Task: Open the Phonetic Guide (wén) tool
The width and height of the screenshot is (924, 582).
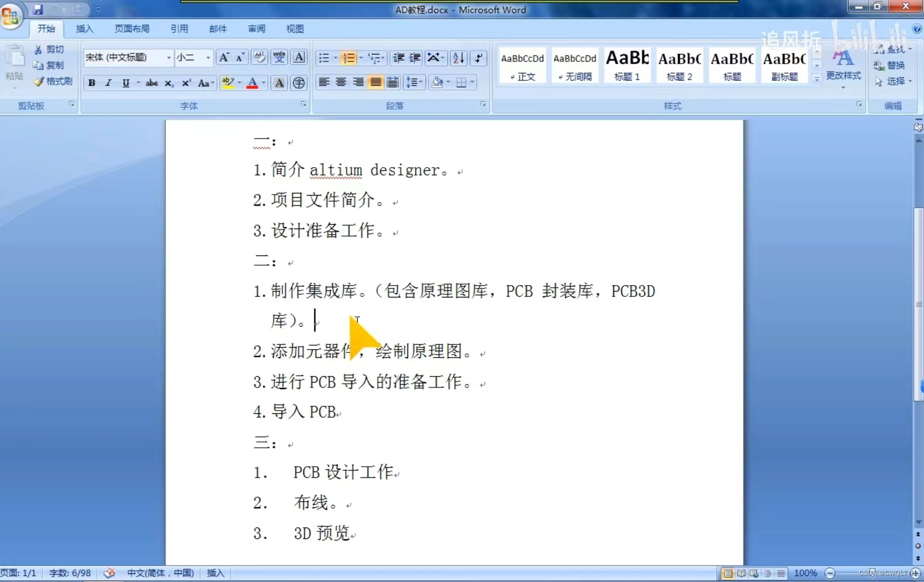Action: [x=279, y=57]
